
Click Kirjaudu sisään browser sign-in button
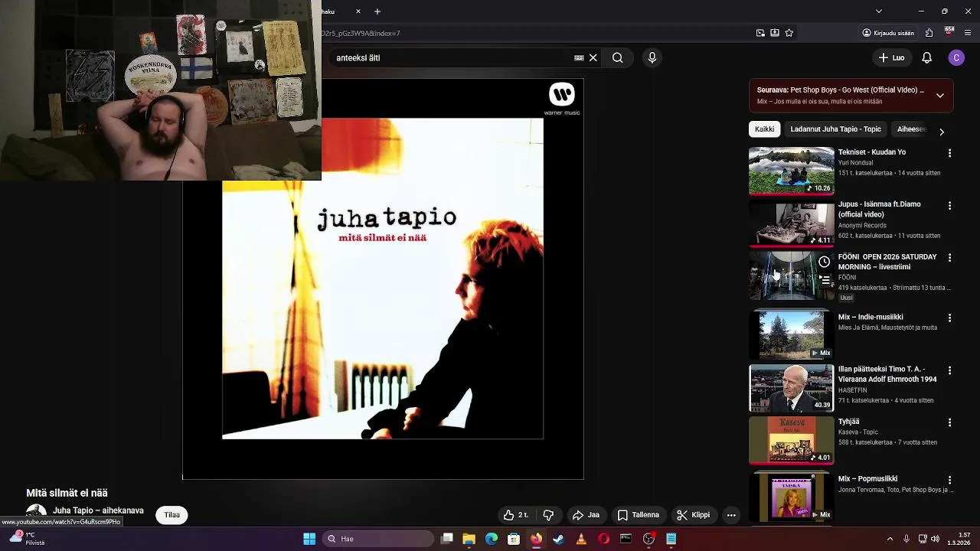(x=888, y=33)
